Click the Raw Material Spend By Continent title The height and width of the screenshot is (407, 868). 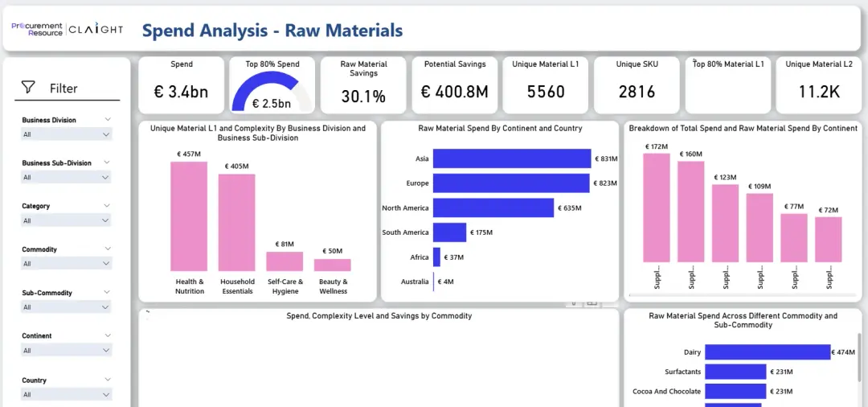pos(500,128)
